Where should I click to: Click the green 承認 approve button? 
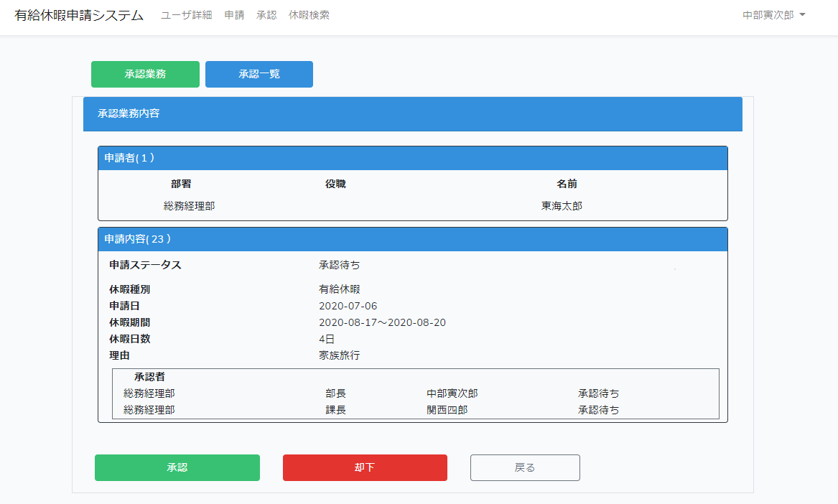(177, 467)
